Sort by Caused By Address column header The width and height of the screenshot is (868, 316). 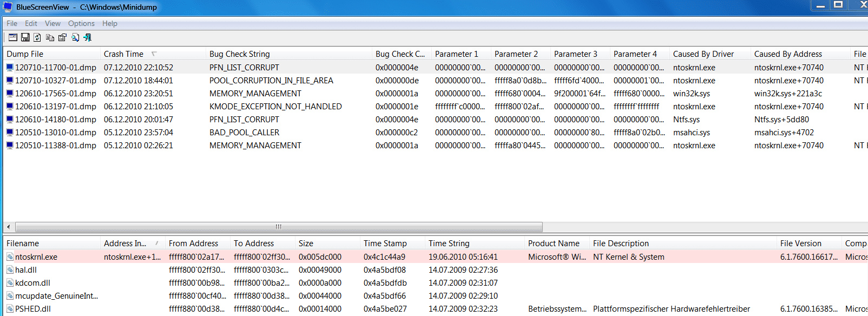point(801,54)
